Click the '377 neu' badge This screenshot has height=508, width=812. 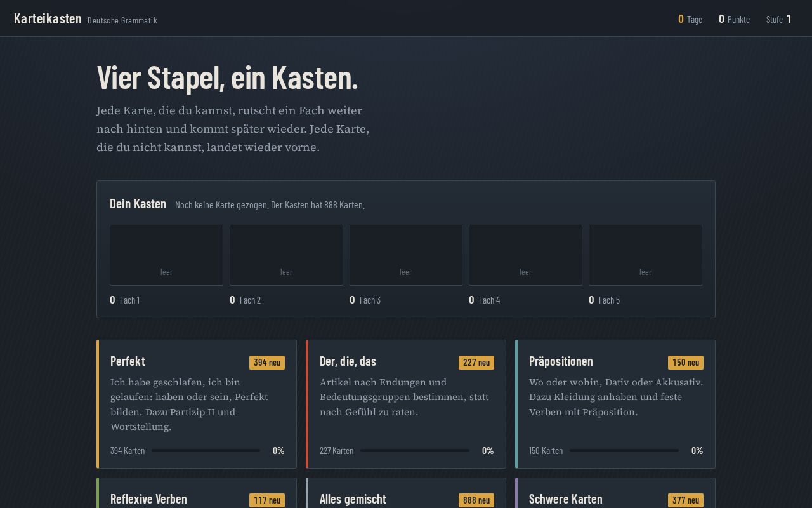pos(686,500)
